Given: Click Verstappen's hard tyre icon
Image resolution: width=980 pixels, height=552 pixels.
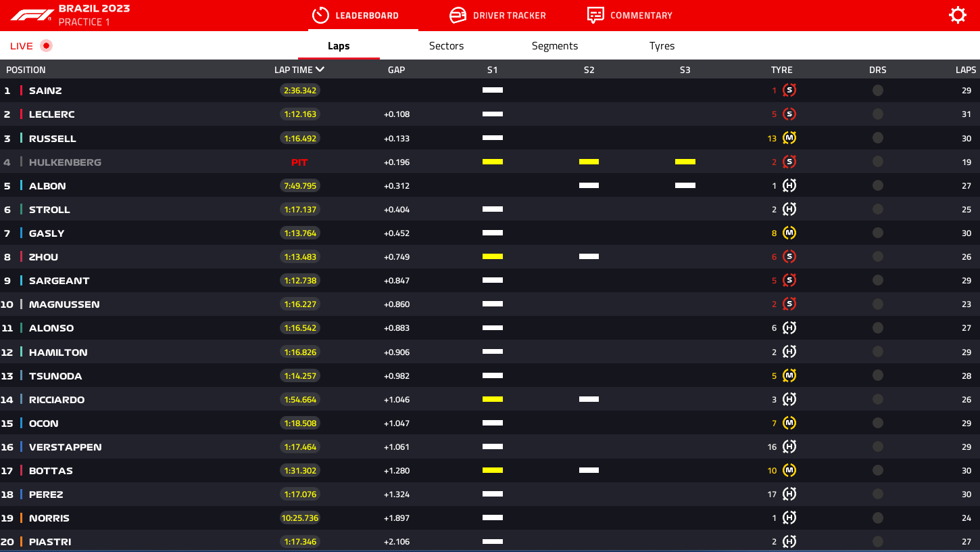Looking at the screenshot, I should click(789, 446).
